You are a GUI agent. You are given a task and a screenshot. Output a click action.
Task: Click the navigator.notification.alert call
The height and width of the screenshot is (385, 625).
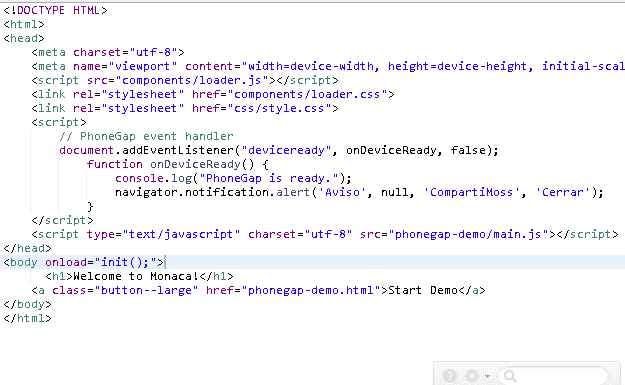click(359, 192)
